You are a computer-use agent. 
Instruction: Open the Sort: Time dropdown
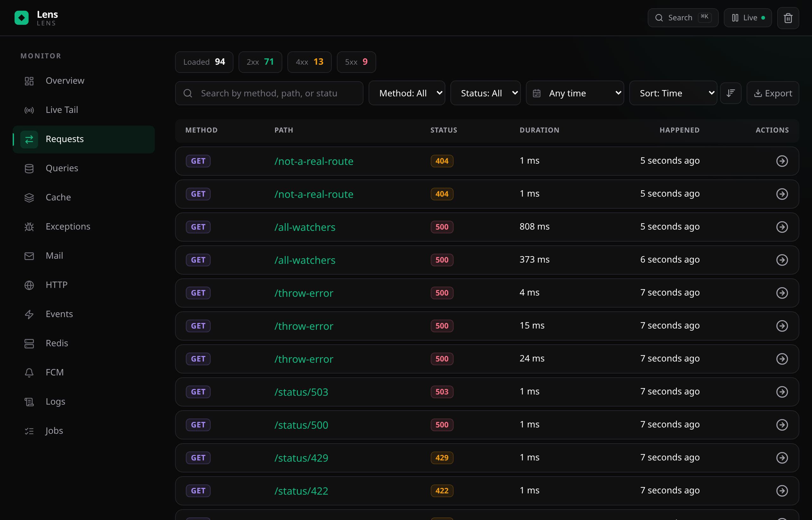tap(673, 93)
